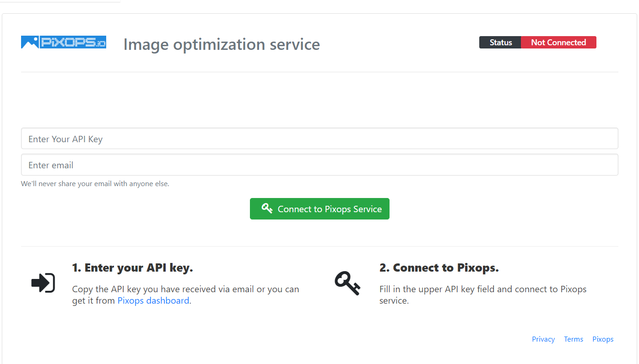Open the Pixops link in the footer

[x=603, y=339]
